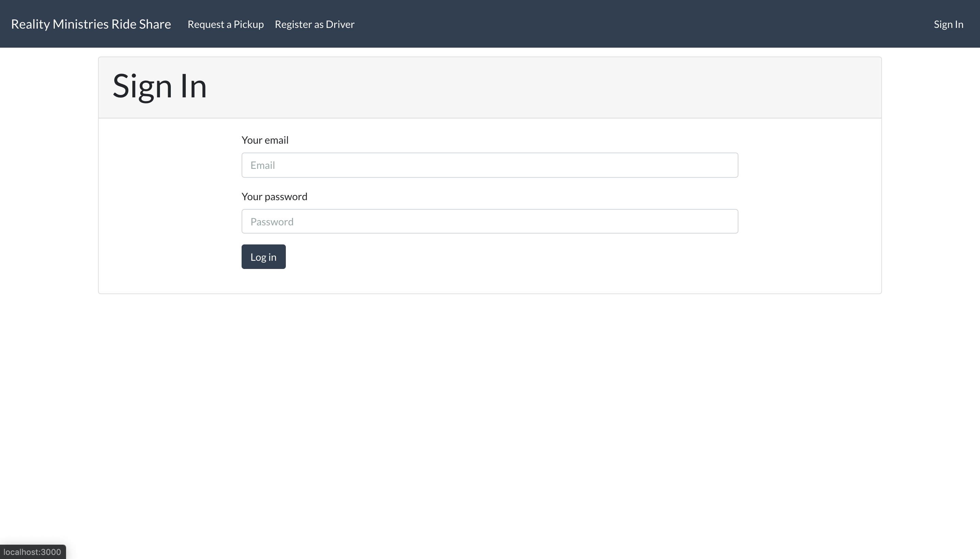The image size is (980, 559).
Task: Click the 'Email' placeholder text
Action: [263, 165]
